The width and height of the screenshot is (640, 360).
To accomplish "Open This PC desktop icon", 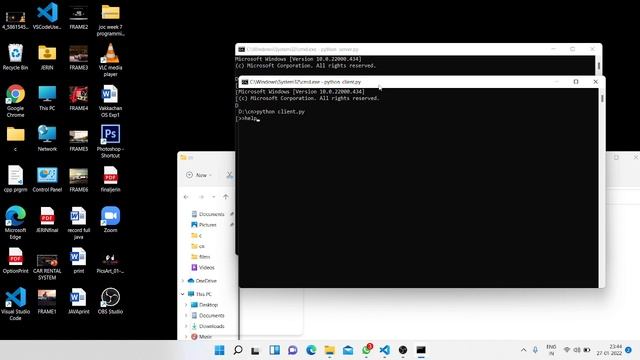I will pos(47,98).
